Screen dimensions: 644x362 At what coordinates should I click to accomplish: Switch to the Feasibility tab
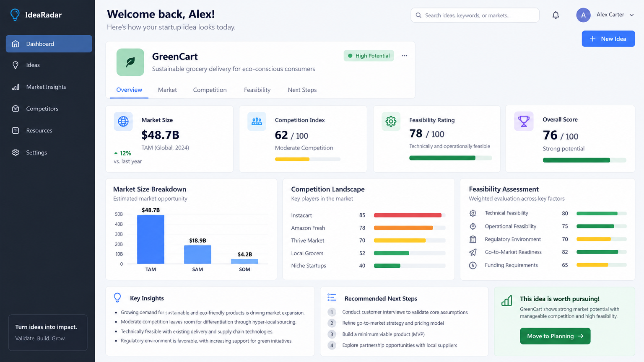pyautogui.click(x=257, y=90)
